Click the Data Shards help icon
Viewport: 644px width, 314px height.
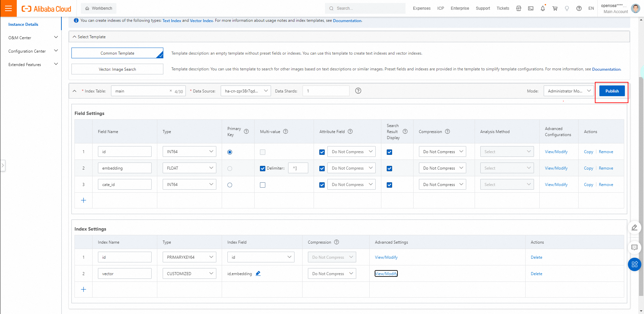coord(358,91)
